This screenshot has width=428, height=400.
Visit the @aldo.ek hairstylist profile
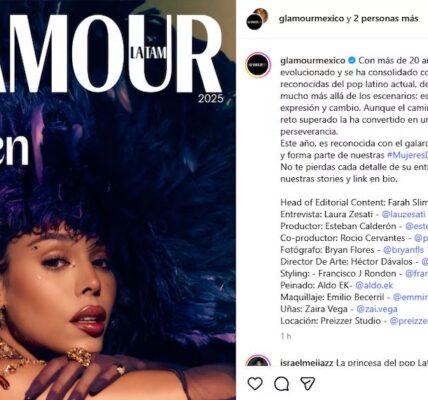tap(374, 286)
